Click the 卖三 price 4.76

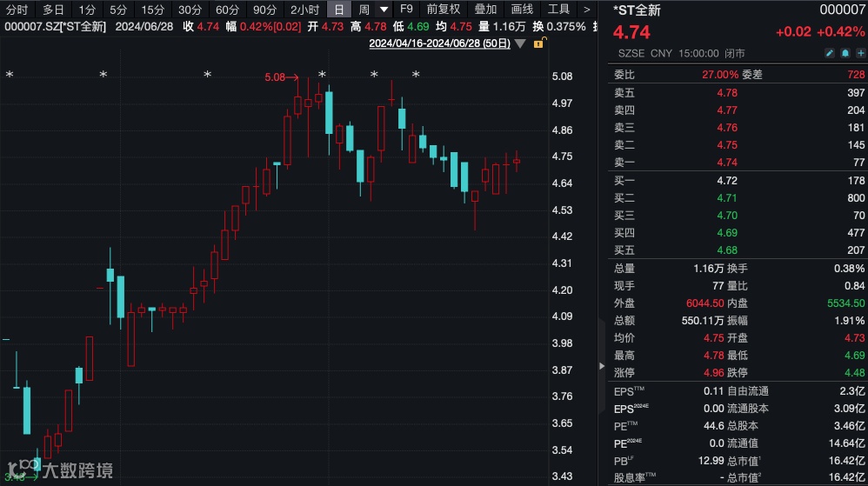coord(727,128)
